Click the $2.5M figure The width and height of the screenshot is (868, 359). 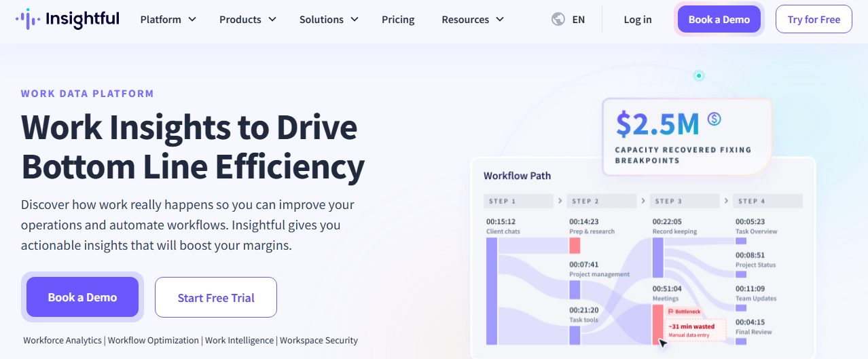[x=657, y=124]
